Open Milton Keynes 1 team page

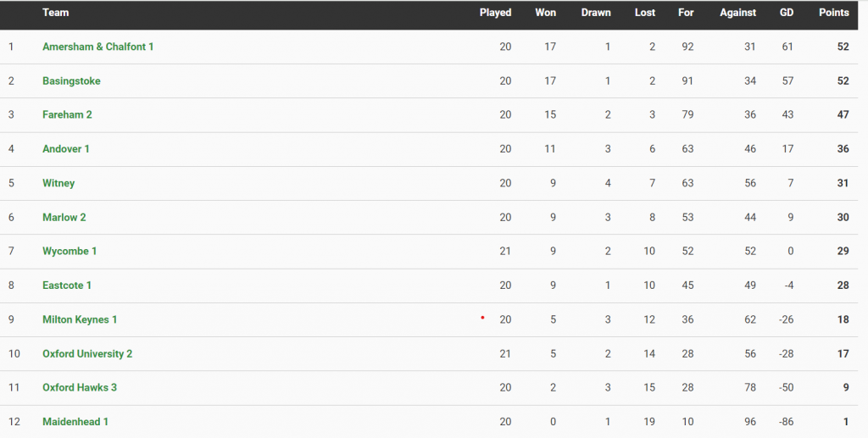coord(80,319)
